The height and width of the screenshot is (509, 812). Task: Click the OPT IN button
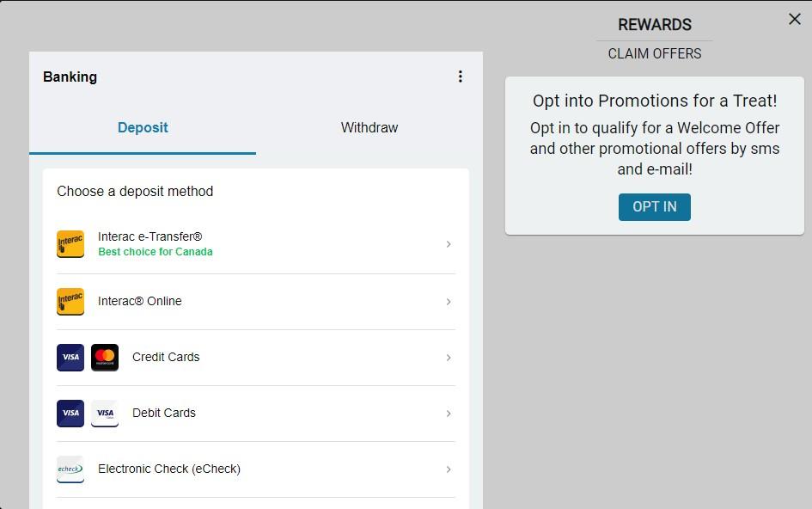655,207
